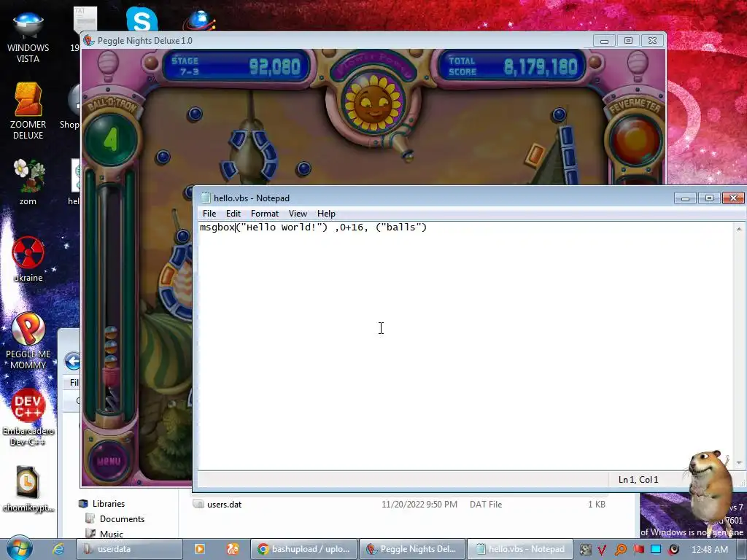Switch to the bashupload Chrome taskbar button

[303, 549]
